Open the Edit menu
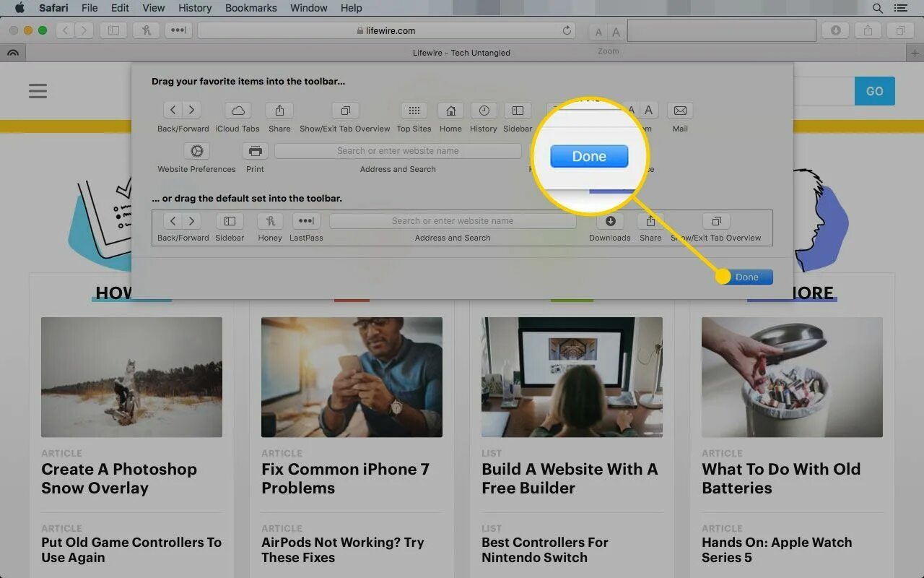 click(x=120, y=8)
